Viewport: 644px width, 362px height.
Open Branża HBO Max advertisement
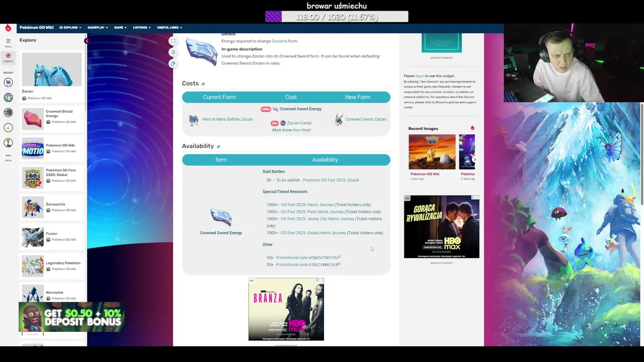286,309
